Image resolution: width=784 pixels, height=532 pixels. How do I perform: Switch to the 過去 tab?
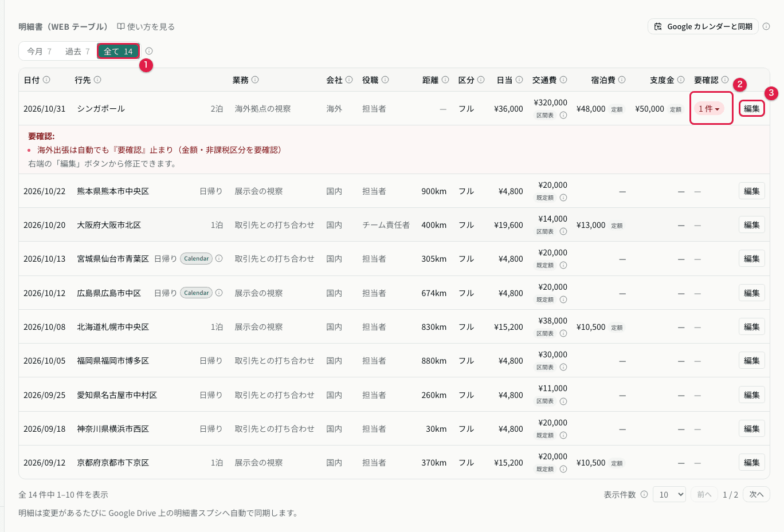tap(77, 52)
